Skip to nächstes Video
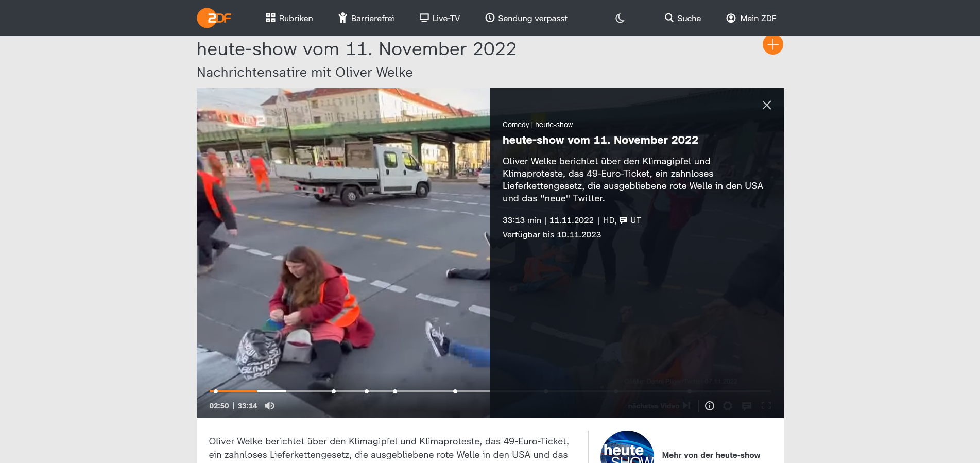980x463 pixels. click(659, 406)
